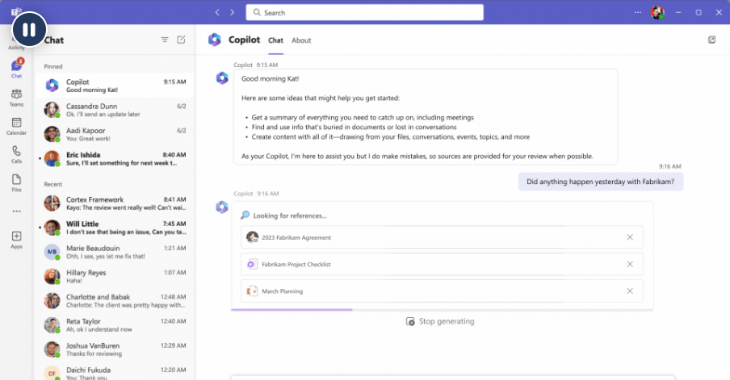This screenshot has width=730, height=380.
Task: Open the Files section in the sidebar
Action: pyautogui.click(x=16, y=183)
